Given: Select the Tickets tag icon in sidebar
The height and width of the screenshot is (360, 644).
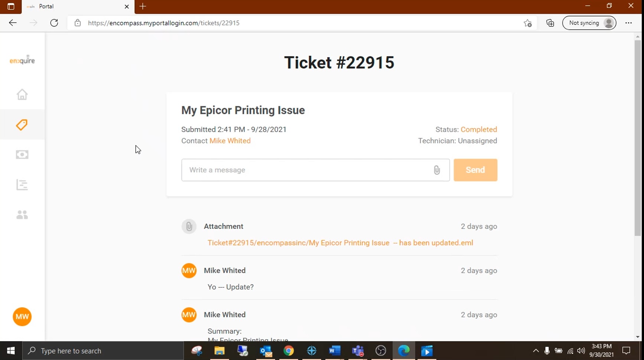Looking at the screenshot, I should pos(22,124).
